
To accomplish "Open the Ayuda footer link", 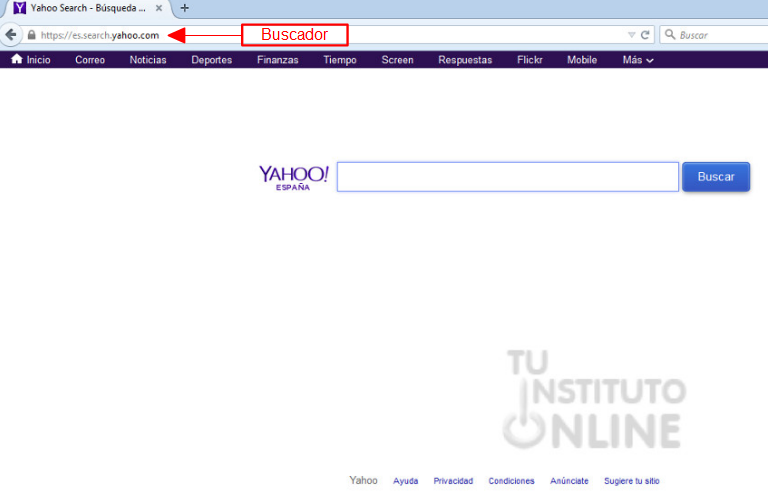I will pos(406,481).
